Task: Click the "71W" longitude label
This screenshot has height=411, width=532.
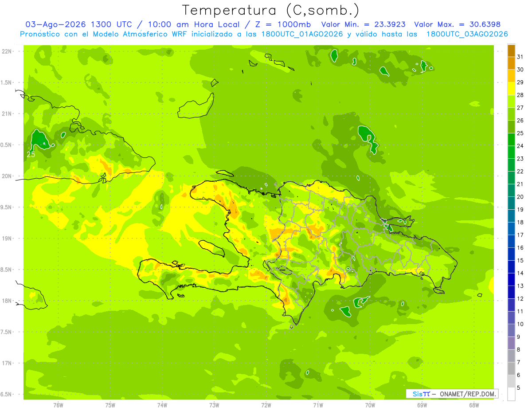Action: (318, 405)
